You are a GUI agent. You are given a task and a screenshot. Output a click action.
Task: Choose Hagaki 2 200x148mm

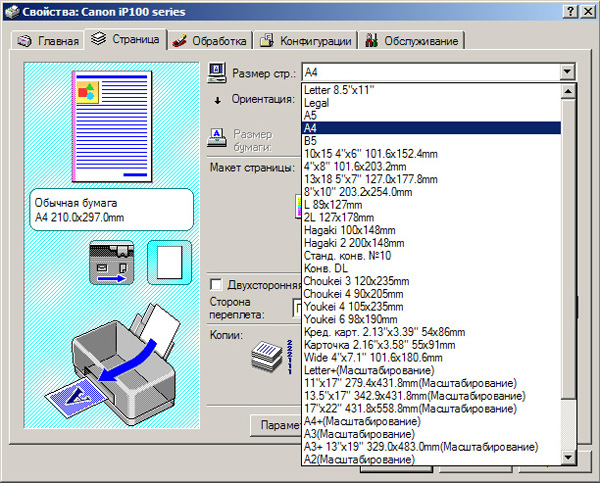[431, 243]
